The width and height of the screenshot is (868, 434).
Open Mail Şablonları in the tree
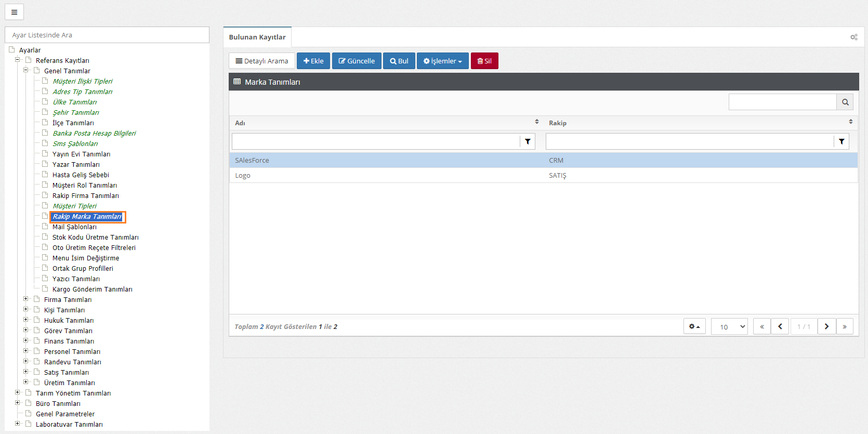pyautogui.click(x=74, y=227)
